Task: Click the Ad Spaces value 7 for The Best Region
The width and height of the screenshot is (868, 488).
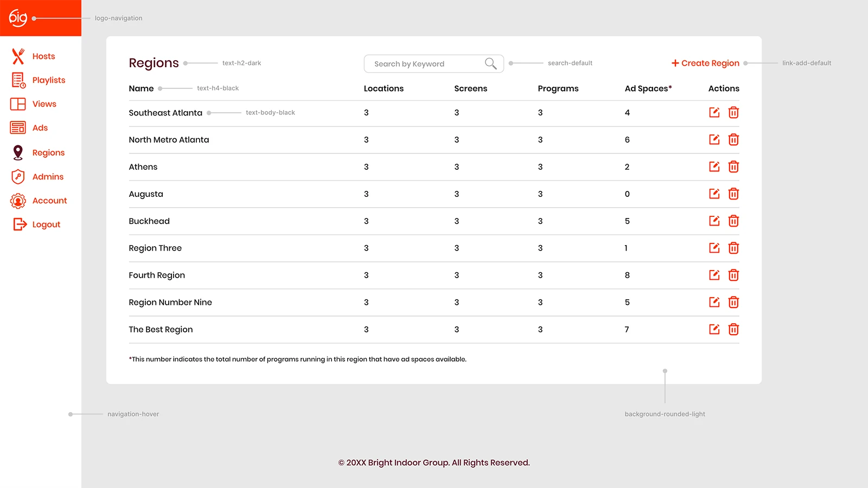Action: click(627, 329)
